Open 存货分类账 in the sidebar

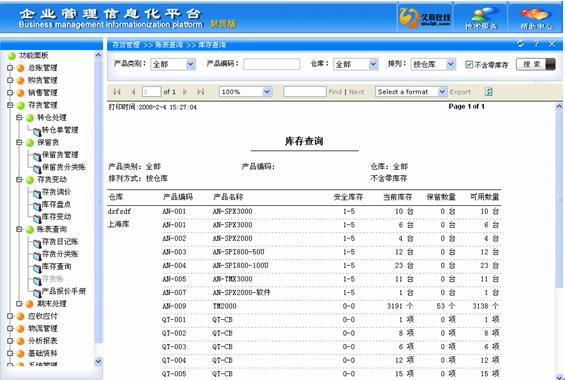pyautogui.click(x=60, y=254)
